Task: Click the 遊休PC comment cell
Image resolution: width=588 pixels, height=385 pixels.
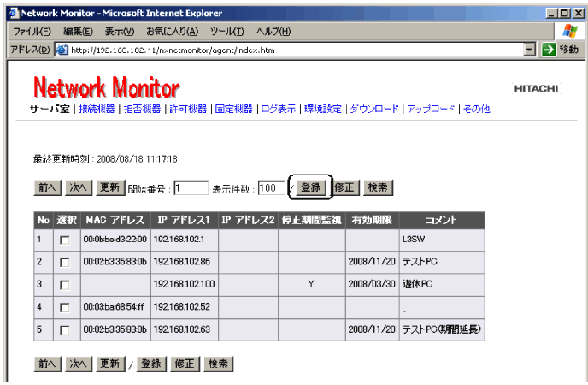Action: [442, 284]
